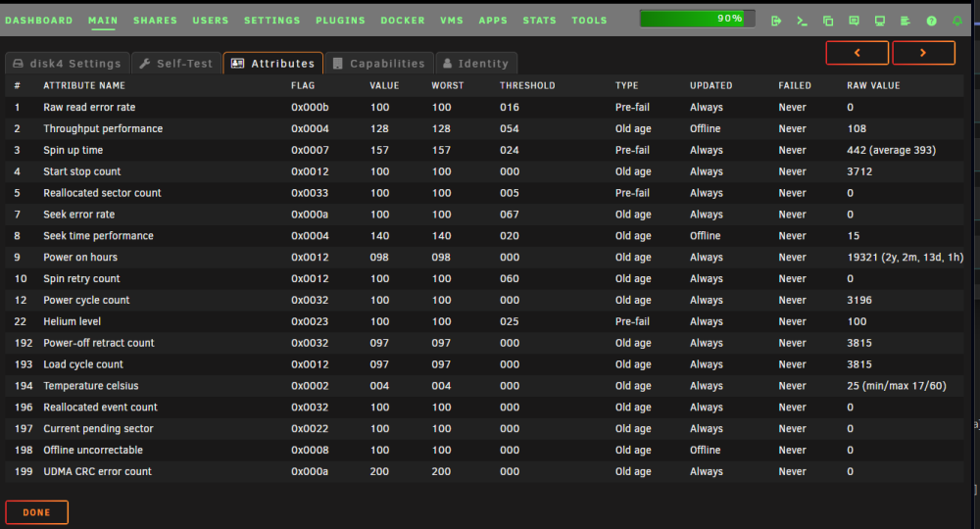Open the terminal icon in the top bar
Image resolution: width=980 pixels, height=529 pixels.
tap(802, 21)
